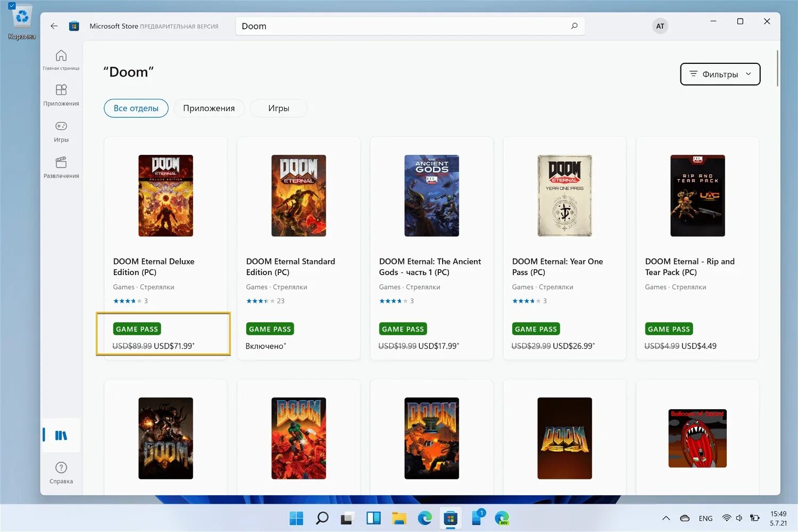Screen dimensions: 798x532
Task: Open the DOOM II cover thumbnail
Action: [431, 438]
